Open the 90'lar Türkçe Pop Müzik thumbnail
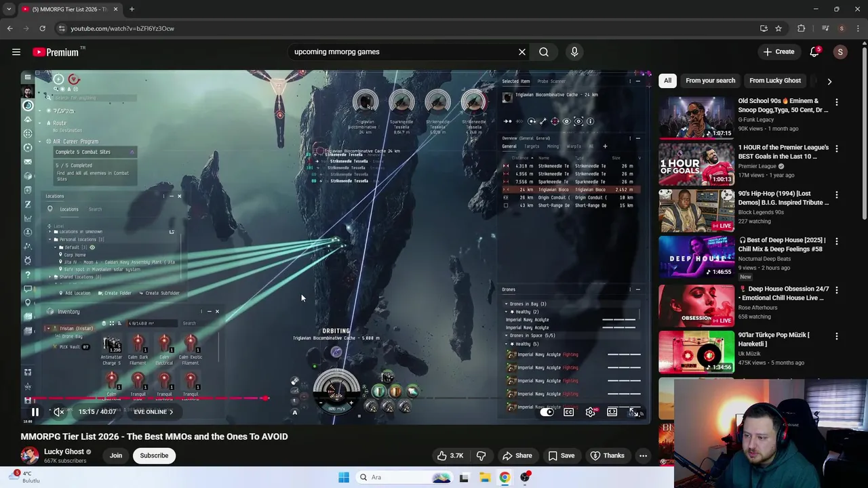This screenshot has width=868, height=488. [696, 351]
